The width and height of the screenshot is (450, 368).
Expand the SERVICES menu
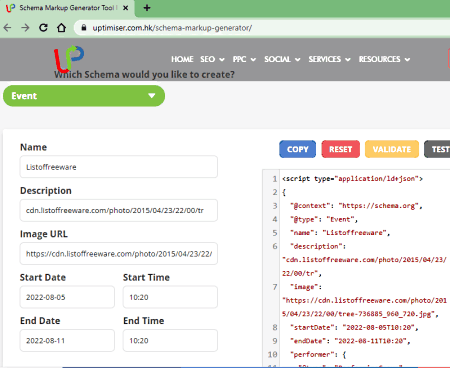coord(329,59)
